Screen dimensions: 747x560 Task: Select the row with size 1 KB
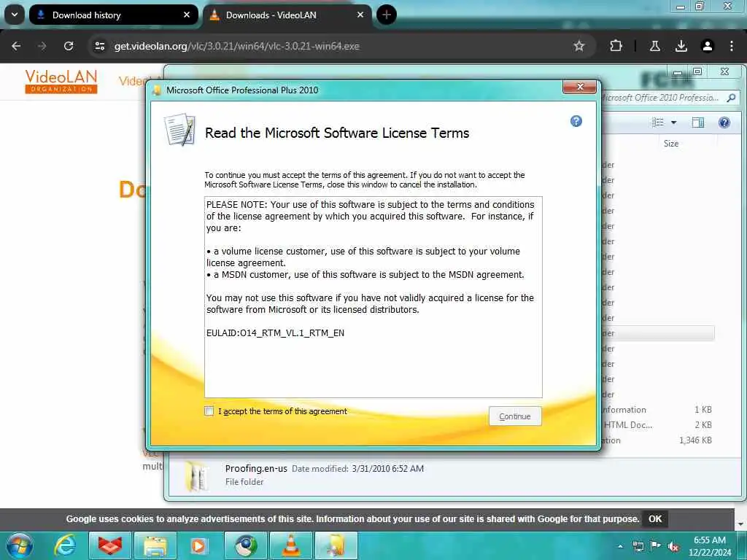coord(657,410)
